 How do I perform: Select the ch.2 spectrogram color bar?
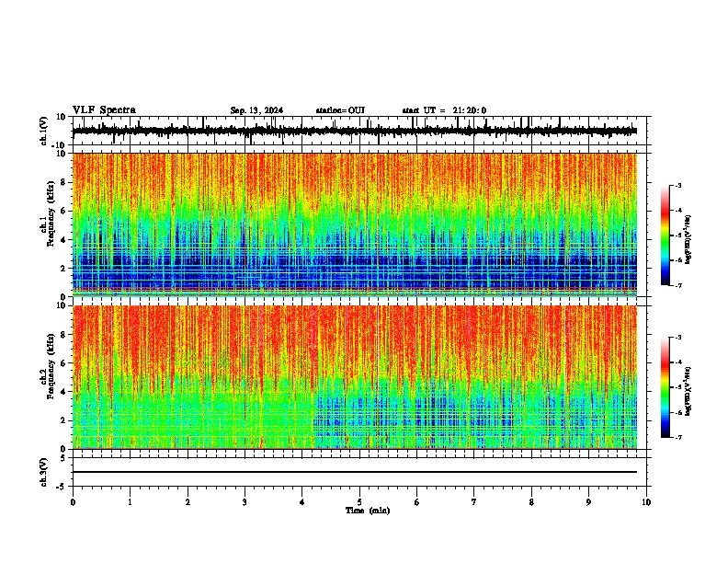click(x=665, y=387)
